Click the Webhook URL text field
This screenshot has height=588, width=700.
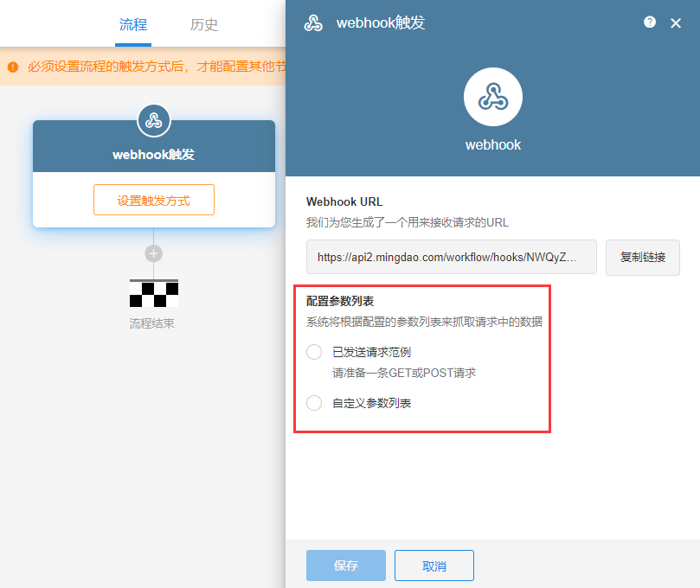[451, 258]
